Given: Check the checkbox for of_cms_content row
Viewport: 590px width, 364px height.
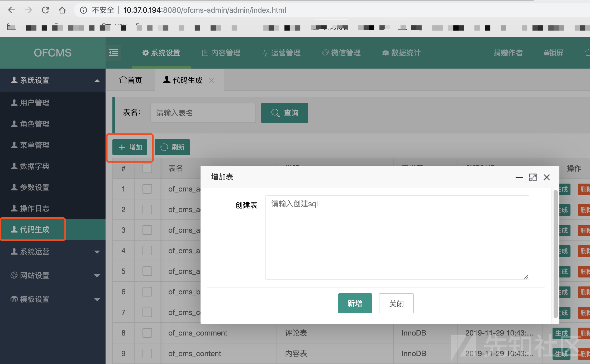Looking at the screenshot, I should tap(147, 353).
